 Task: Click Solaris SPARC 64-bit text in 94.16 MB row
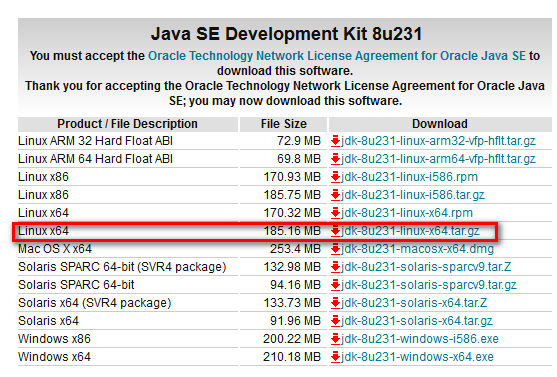(x=76, y=285)
